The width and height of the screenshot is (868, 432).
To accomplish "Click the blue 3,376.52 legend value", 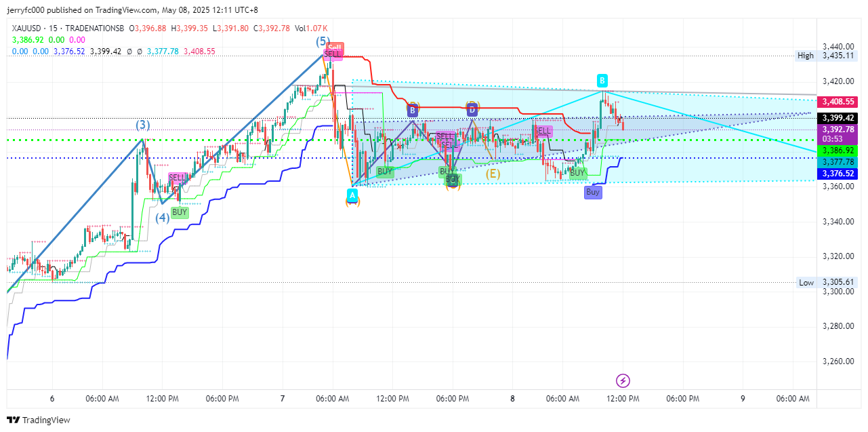I will (70, 52).
